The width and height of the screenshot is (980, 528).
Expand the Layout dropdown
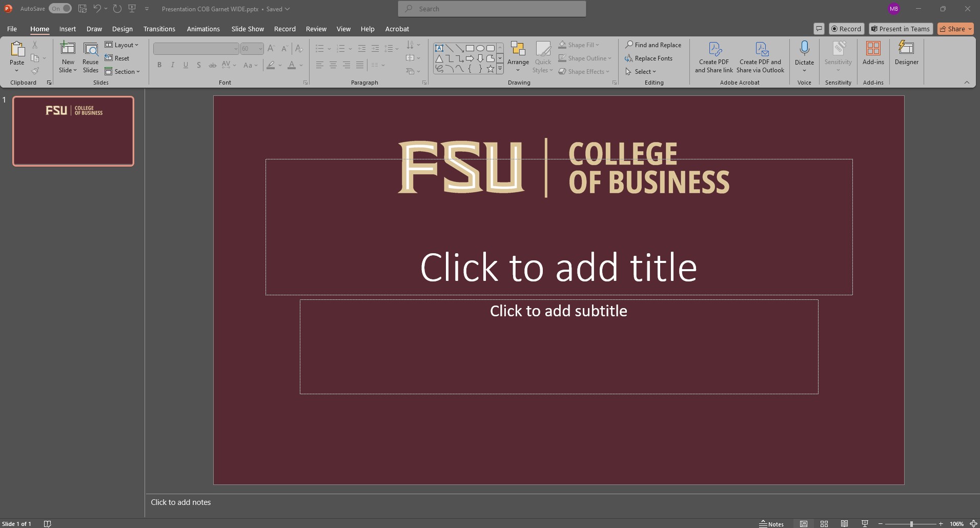[122, 45]
